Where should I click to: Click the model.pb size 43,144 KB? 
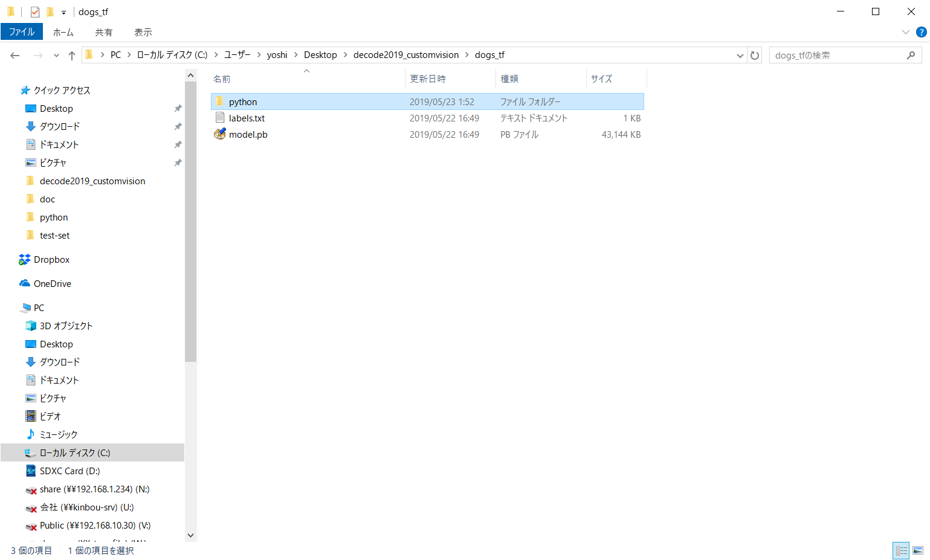pyautogui.click(x=621, y=135)
